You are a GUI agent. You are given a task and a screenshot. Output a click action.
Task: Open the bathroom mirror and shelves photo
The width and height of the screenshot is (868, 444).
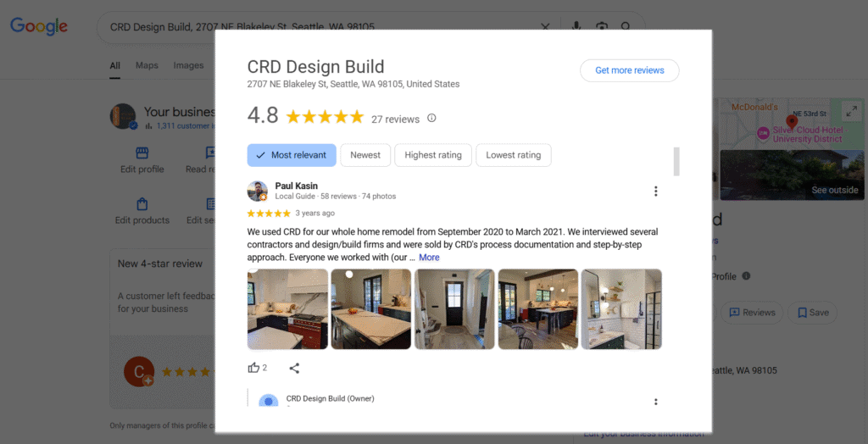[x=621, y=309]
